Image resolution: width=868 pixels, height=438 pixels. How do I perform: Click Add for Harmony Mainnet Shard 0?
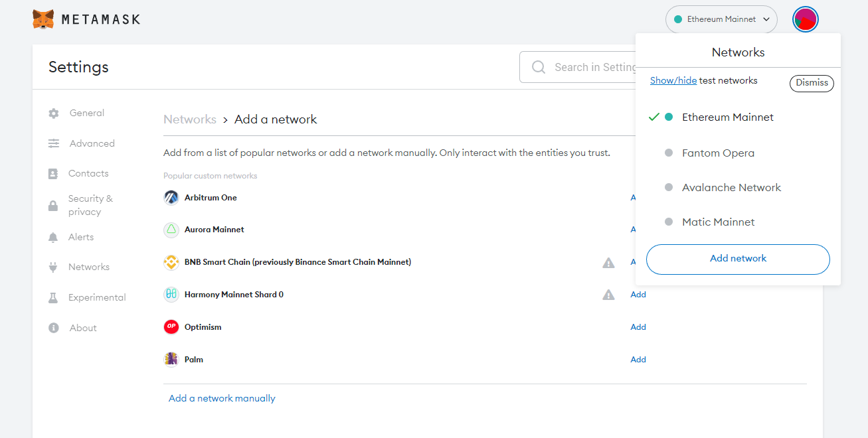(x=638, y=295)
